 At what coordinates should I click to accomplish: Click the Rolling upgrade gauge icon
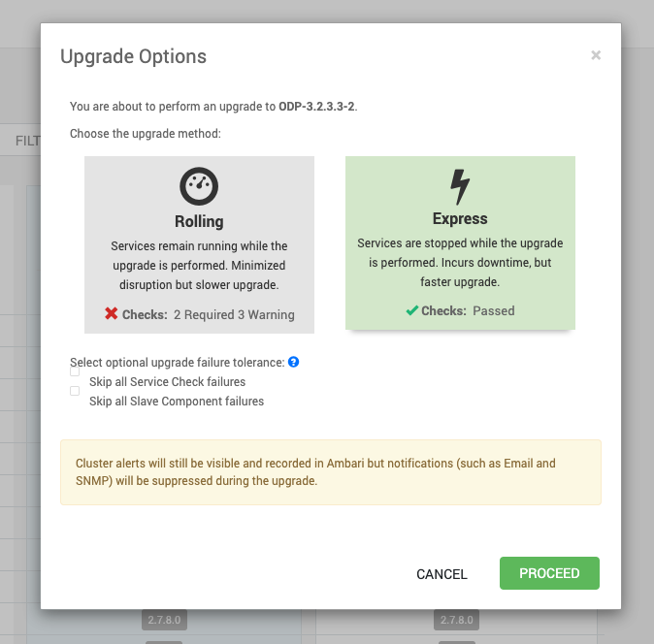[x=199, y=186]
